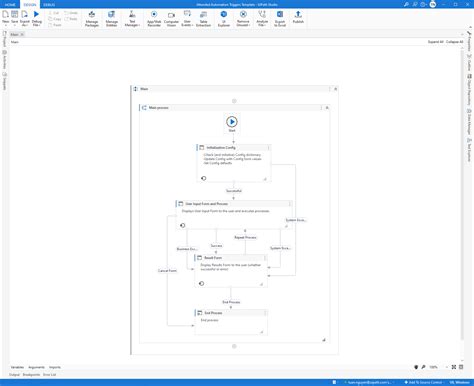Switch to the DESIGN ribbon tab
The image size is (474, 386).
30,5
